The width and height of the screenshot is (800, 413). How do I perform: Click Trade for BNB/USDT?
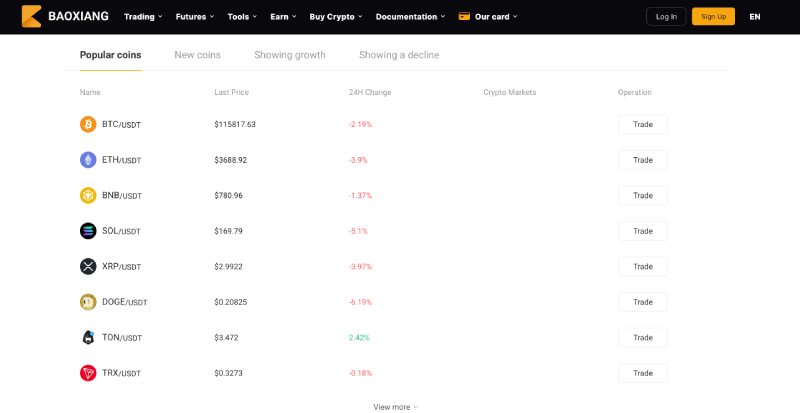[x=643, y=196]
